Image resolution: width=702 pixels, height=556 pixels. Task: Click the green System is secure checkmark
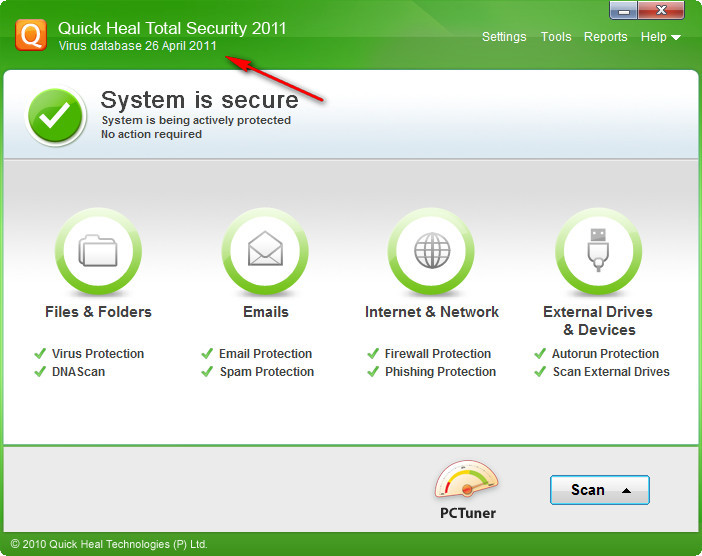click(55, 115)
